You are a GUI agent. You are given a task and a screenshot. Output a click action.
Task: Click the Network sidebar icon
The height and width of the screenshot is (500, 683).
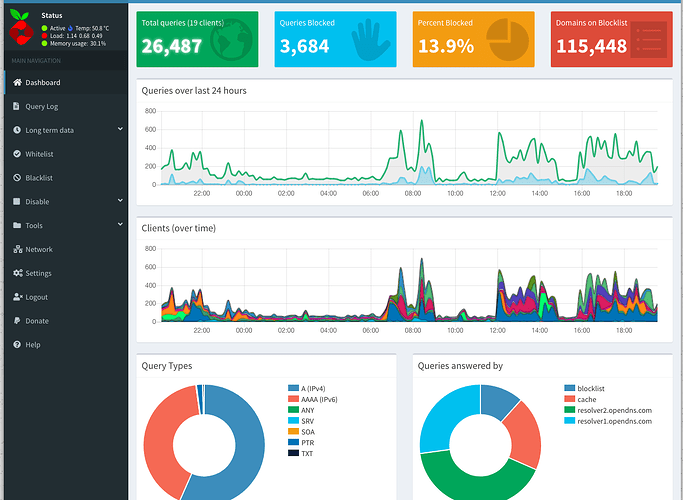click(17, 249)
